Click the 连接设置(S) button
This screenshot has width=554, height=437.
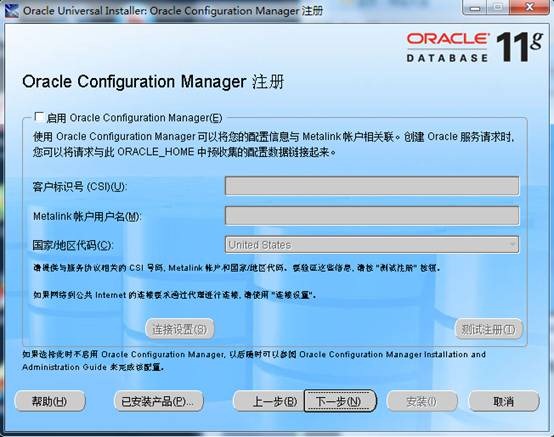180,329
